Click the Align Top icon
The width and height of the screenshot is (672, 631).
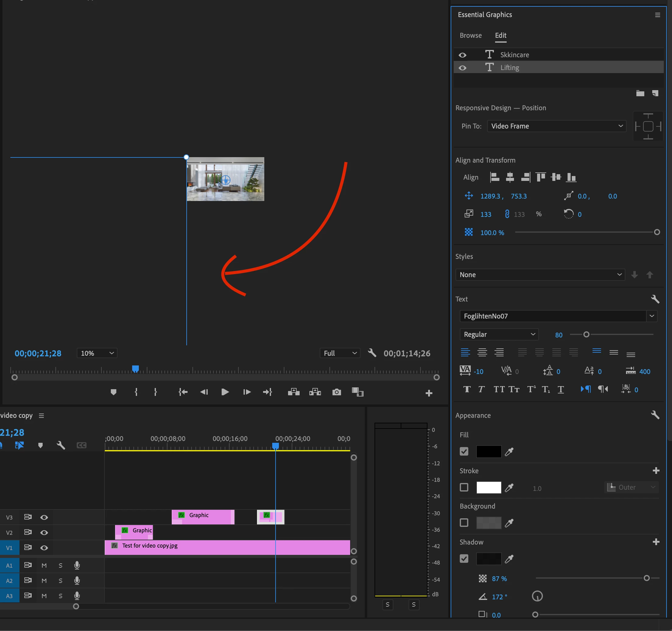coord(540,177)
